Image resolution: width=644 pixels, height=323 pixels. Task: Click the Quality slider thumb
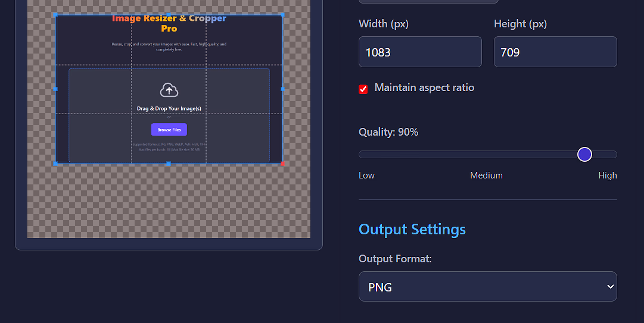pyautogui.click(x=585, y=154)
